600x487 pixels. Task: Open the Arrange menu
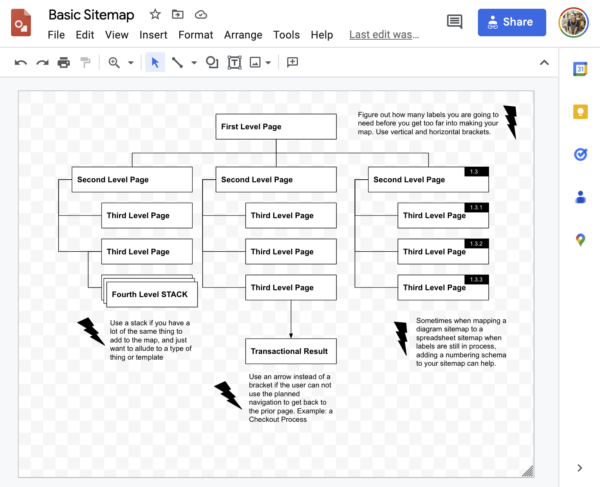pos(243,35)
